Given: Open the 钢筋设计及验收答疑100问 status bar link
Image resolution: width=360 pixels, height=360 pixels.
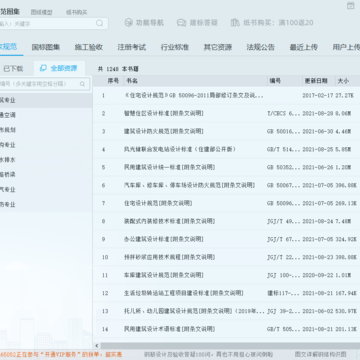Looking at the screenshot, I should pyautogui.click(x=208, y=354).
